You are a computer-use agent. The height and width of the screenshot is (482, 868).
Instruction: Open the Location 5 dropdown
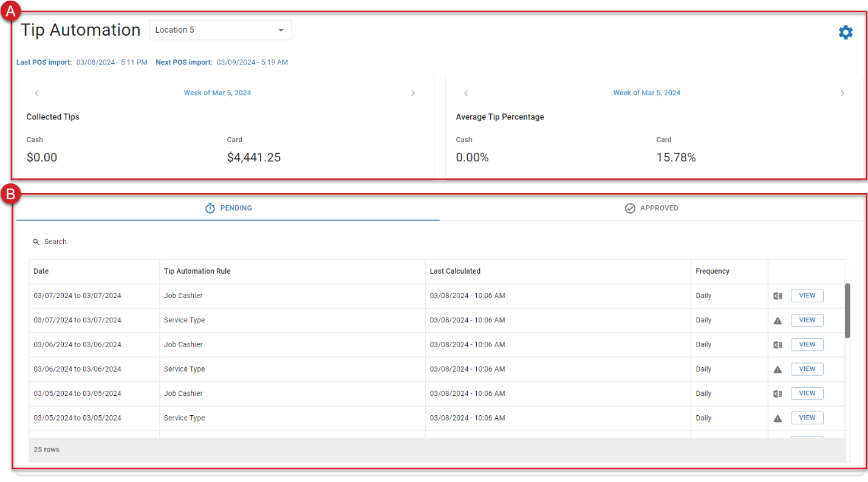point(220,30)
